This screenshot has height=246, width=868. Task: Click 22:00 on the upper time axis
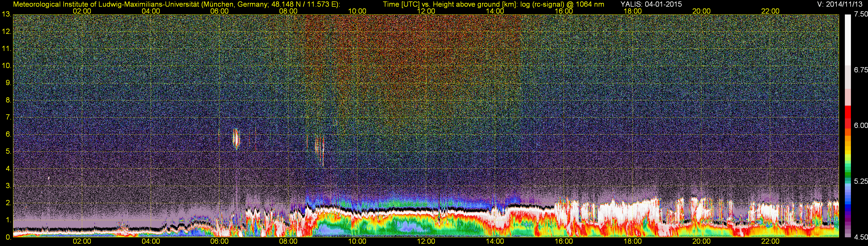pyautogui.click(x=770, y=11)
